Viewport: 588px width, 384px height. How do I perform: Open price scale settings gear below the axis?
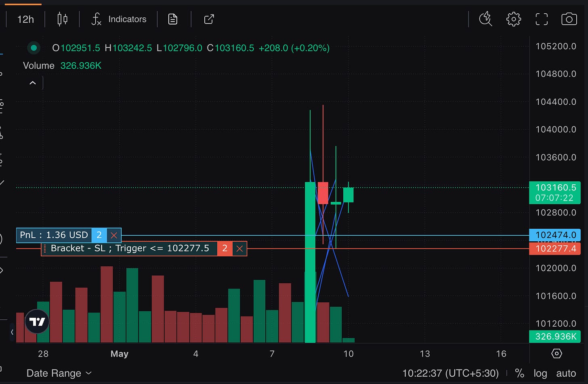pyautogui.click(x=556, y=354)
